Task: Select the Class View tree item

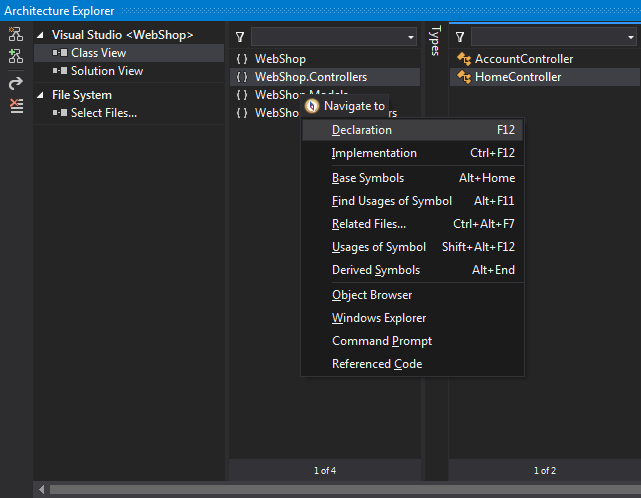Action: pyautogui.click(x=129, y=53)
